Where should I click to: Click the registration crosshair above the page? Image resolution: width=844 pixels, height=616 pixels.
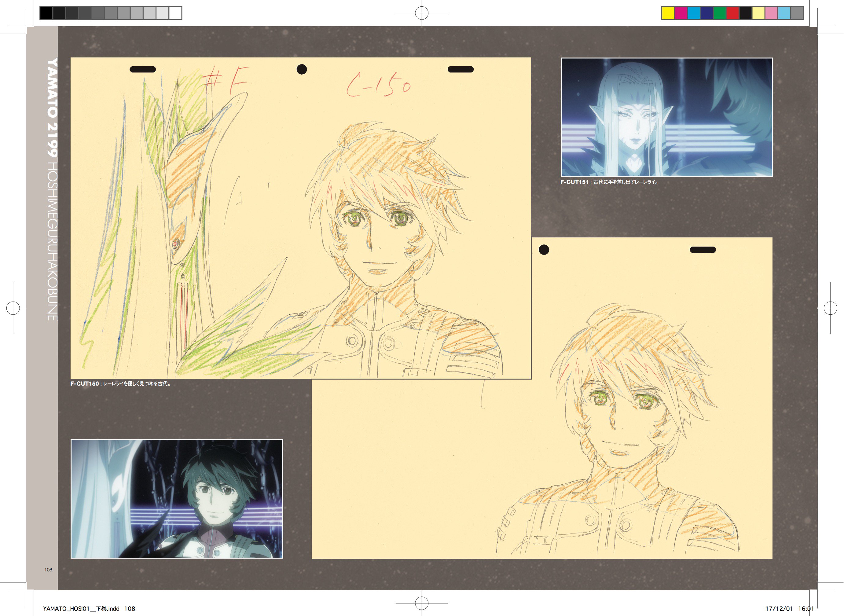[422, 13]
